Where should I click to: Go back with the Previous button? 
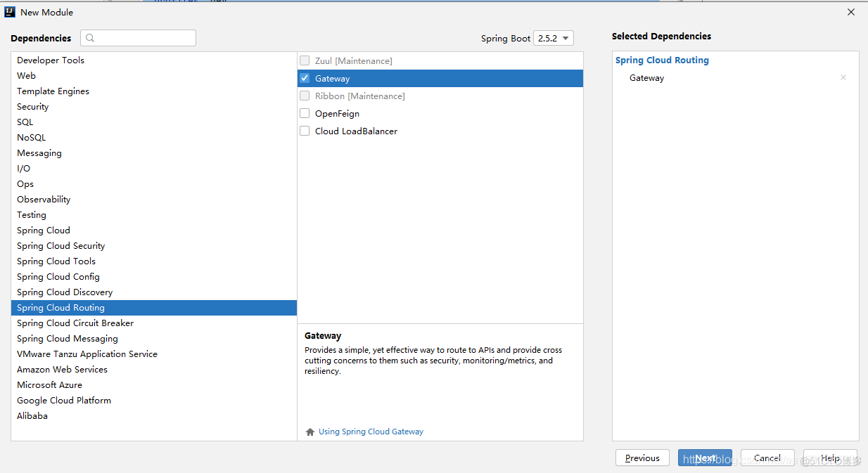click(x=642, y=458)
